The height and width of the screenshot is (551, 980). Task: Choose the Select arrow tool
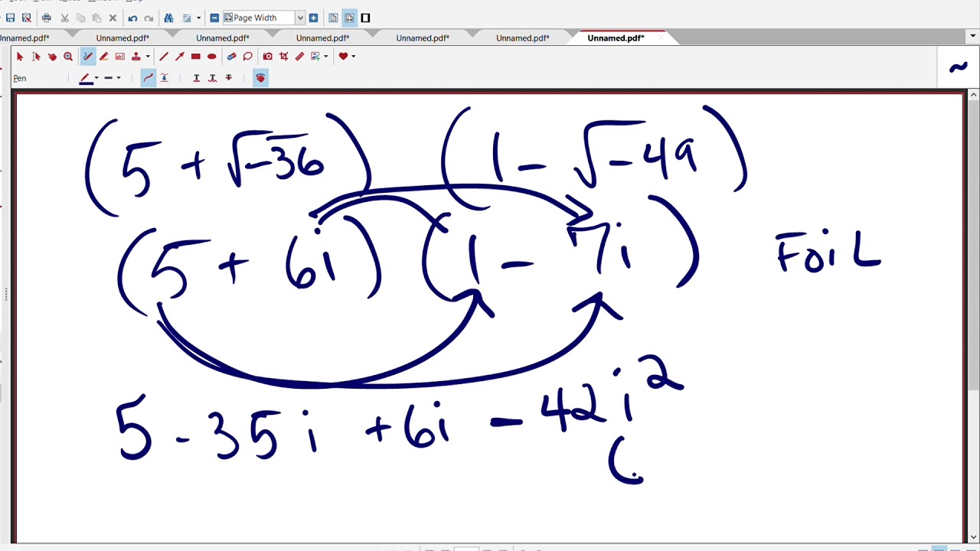20,57
